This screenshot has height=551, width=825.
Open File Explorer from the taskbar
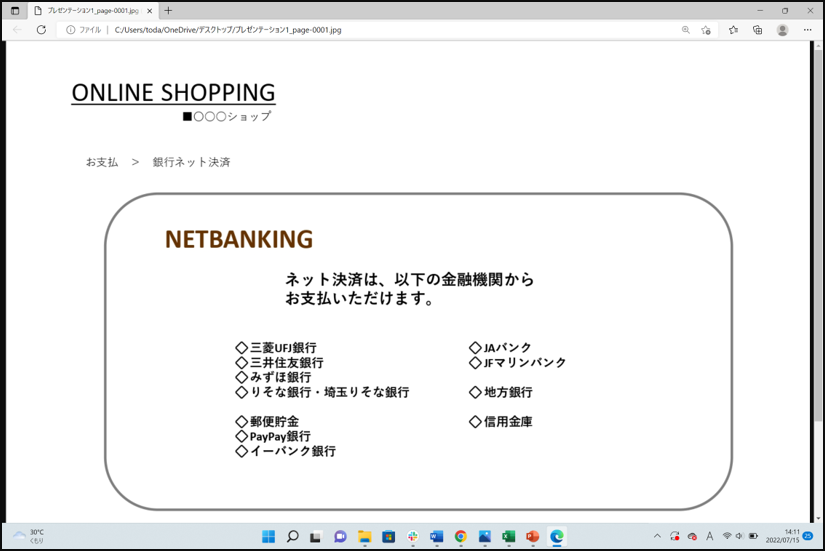tap(365, 536)
